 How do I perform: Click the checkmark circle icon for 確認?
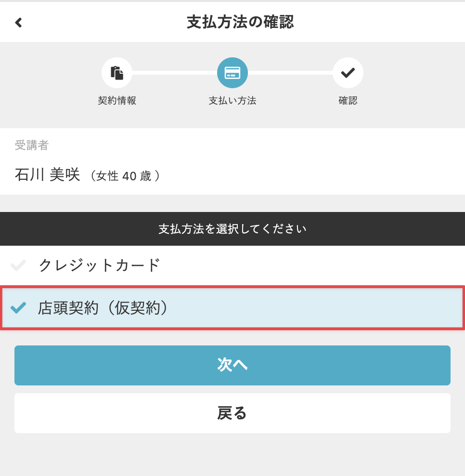(x=348, y=73)
